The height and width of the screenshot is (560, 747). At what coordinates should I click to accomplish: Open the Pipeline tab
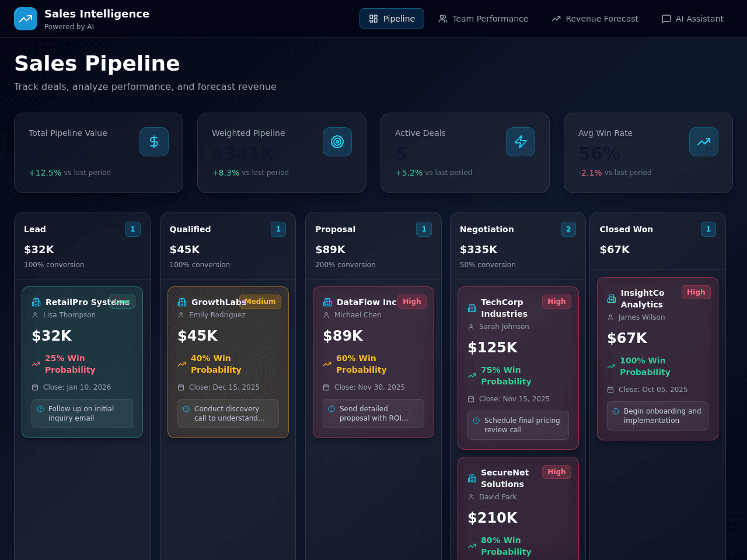tap(392, 19)
